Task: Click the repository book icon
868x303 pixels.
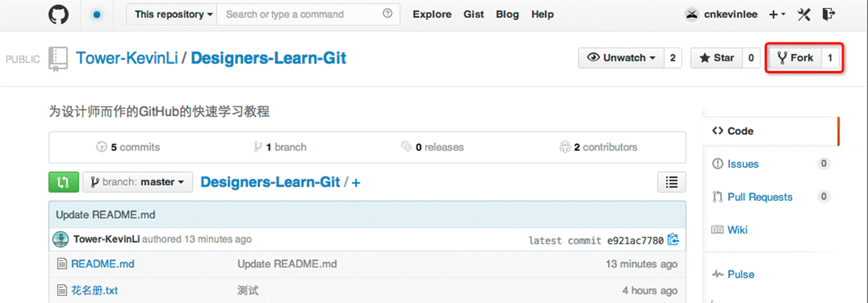Action: 58,59
